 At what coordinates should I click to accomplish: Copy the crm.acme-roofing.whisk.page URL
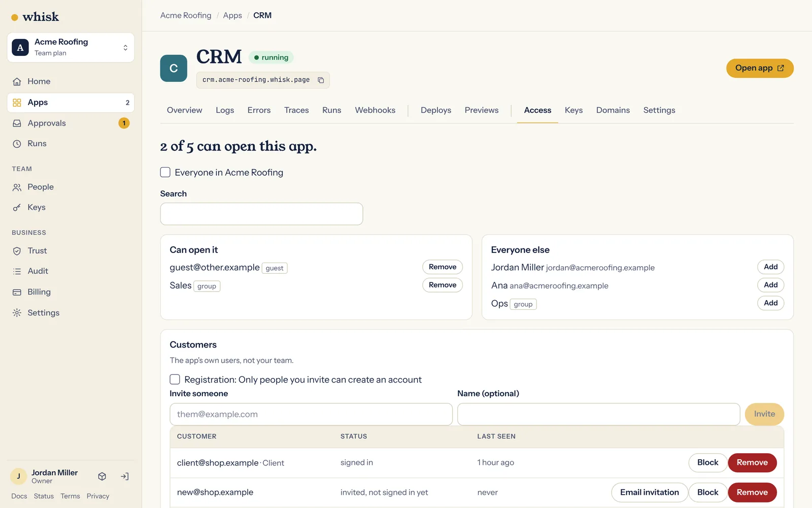(321, 80)
